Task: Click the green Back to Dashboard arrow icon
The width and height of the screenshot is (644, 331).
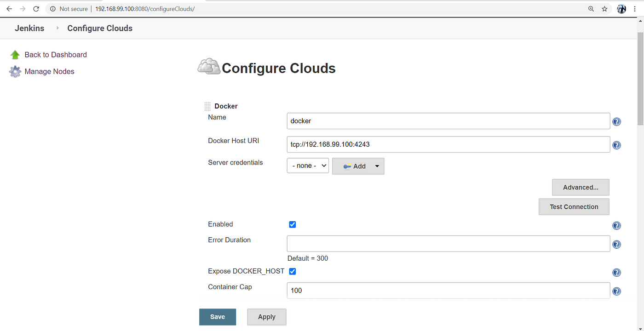Action: tap(15, 55)
